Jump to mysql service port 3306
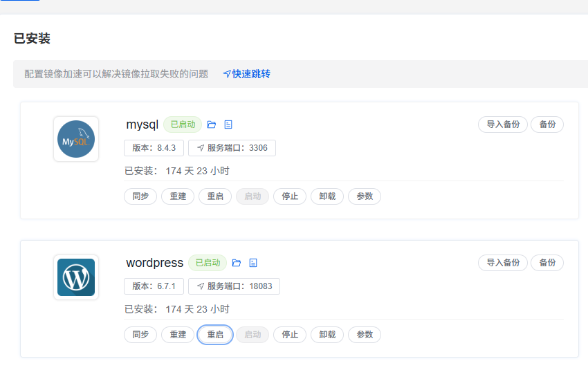This screenshot has height=379, width=588. [232, 148]
